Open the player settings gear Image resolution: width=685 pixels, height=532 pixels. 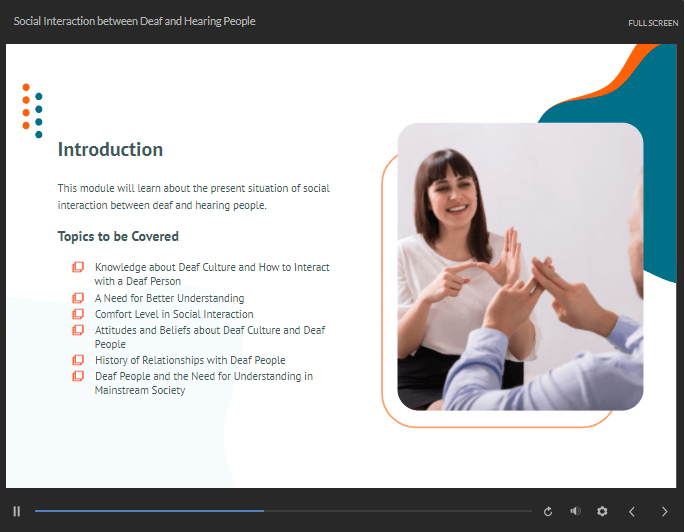(x=602, y=511)
